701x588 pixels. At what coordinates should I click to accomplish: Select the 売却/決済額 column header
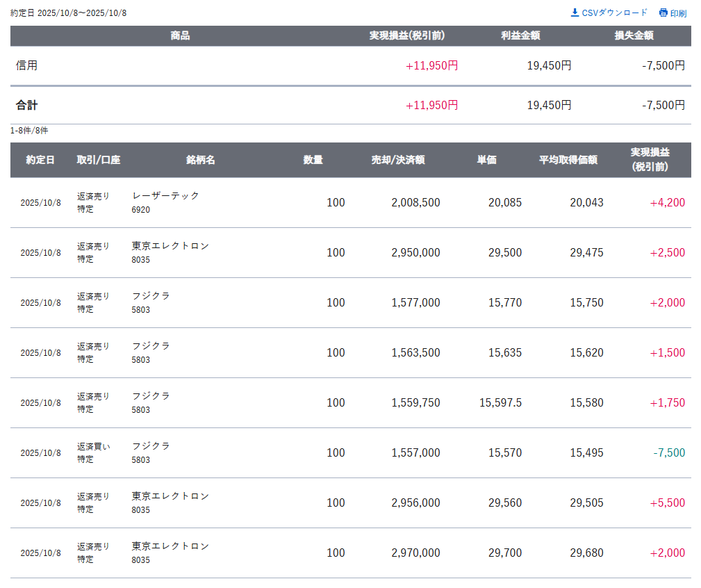[398, 160]
